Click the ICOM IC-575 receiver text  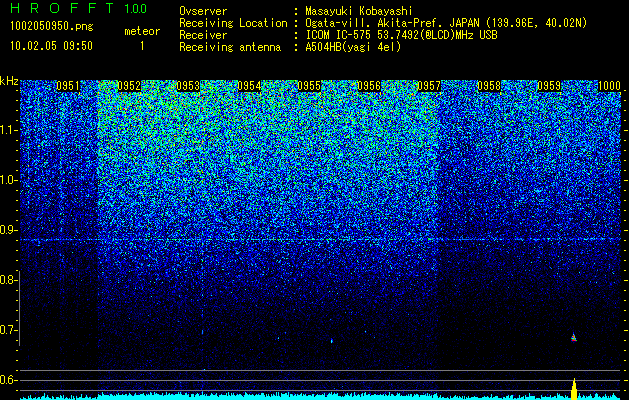(x=401, y=35)
